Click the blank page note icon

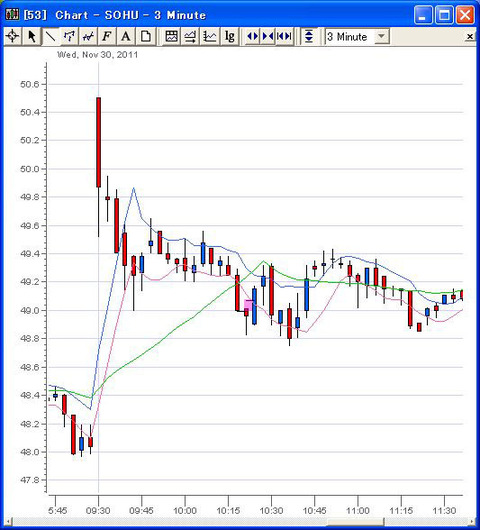[146, 36]
